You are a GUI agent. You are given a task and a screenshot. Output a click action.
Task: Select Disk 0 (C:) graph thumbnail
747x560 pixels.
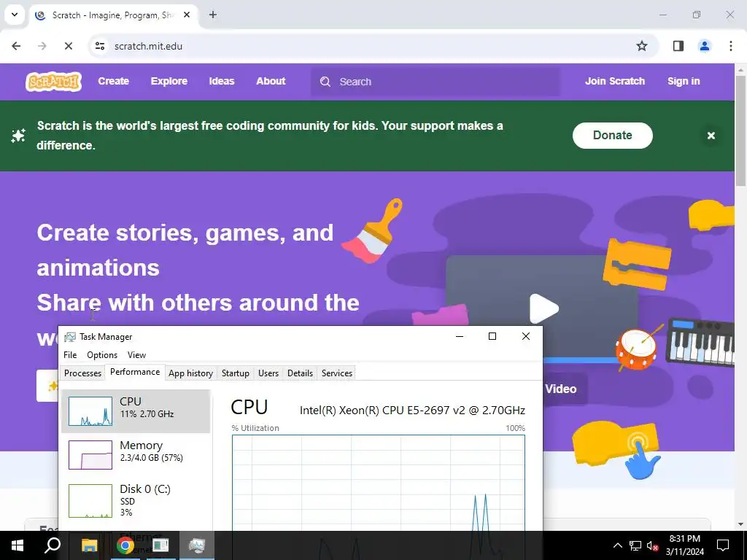tap(90, 500)
